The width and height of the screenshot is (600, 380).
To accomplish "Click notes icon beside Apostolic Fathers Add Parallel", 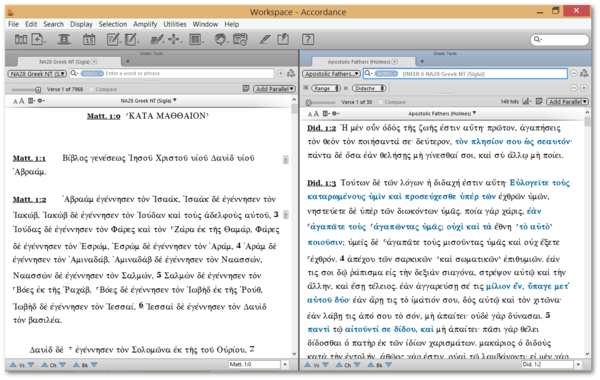I will [539, 101].
